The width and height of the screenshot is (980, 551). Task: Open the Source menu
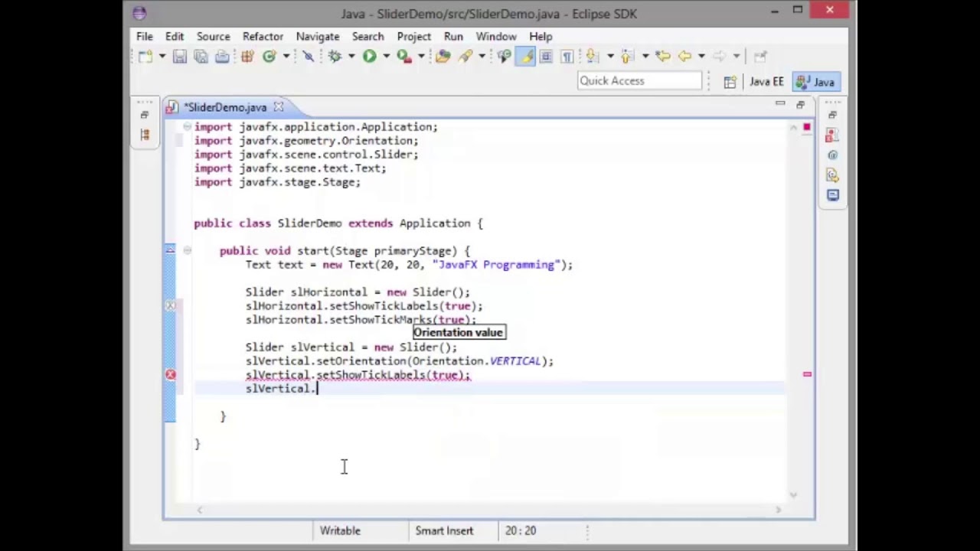click(213, 37)
